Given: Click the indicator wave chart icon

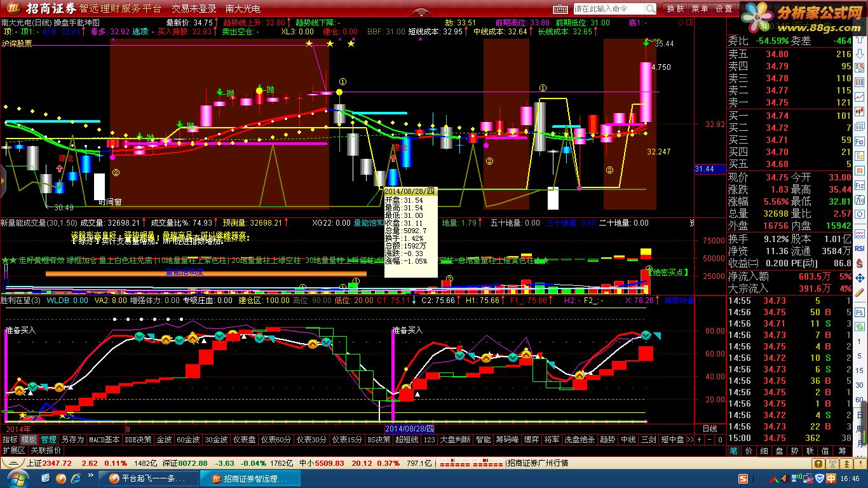Looking at the screenshot, I should (x=860, y=234).
